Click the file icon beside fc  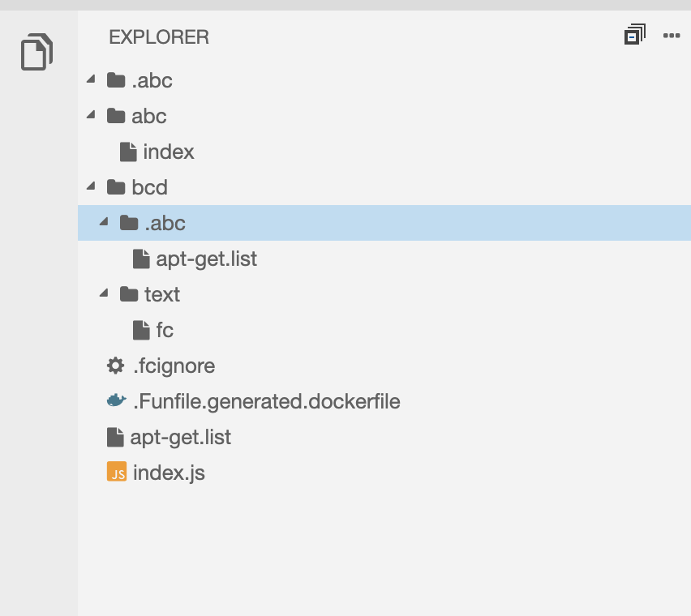pos(141,330)
